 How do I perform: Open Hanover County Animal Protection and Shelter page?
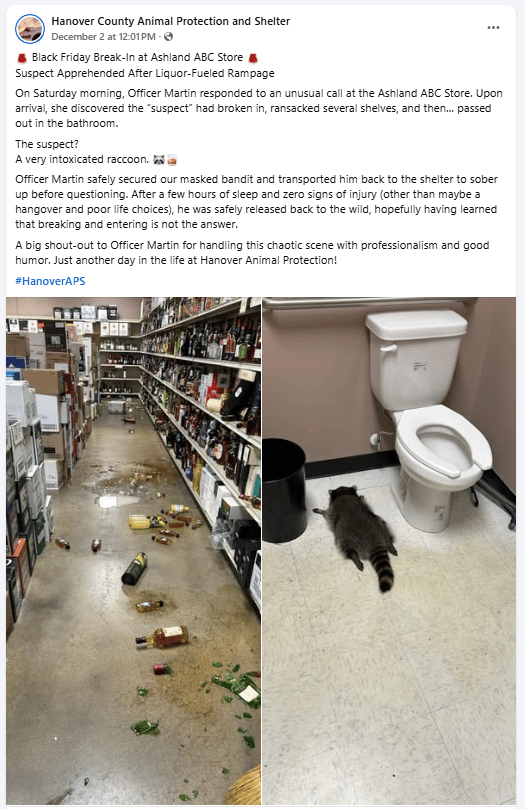pos(171,21)
